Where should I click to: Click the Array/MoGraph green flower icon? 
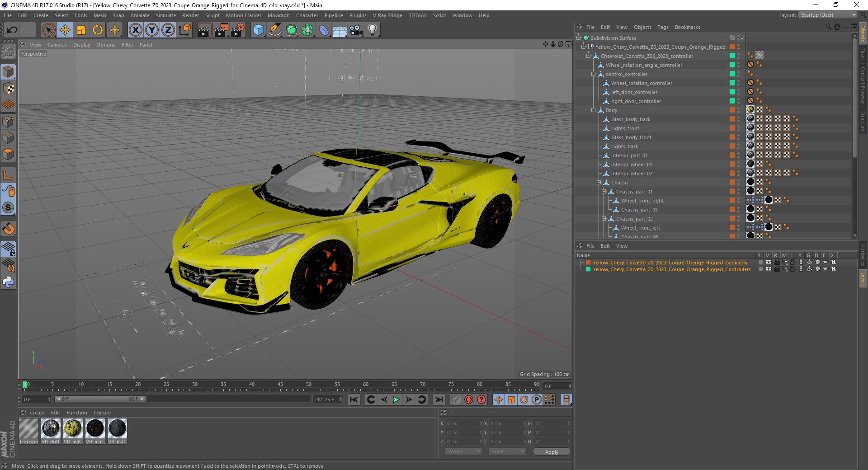(x=307, y=30)
